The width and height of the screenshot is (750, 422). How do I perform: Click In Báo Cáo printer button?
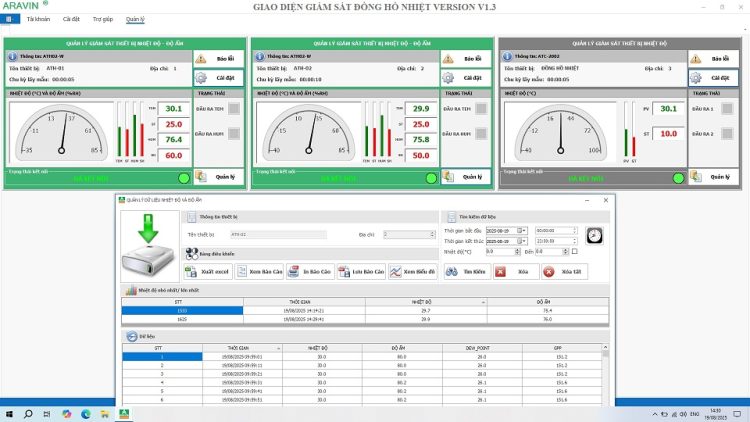coord(311,271)
